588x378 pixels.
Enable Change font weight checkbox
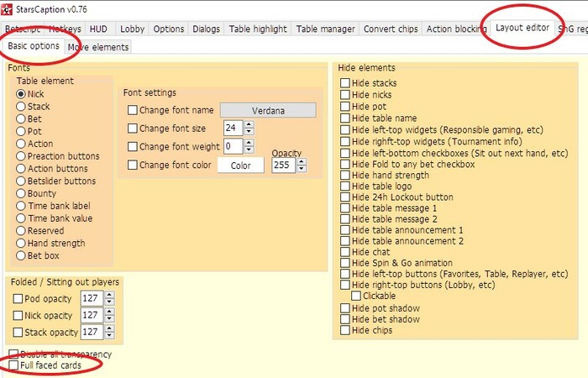[133, 147]
